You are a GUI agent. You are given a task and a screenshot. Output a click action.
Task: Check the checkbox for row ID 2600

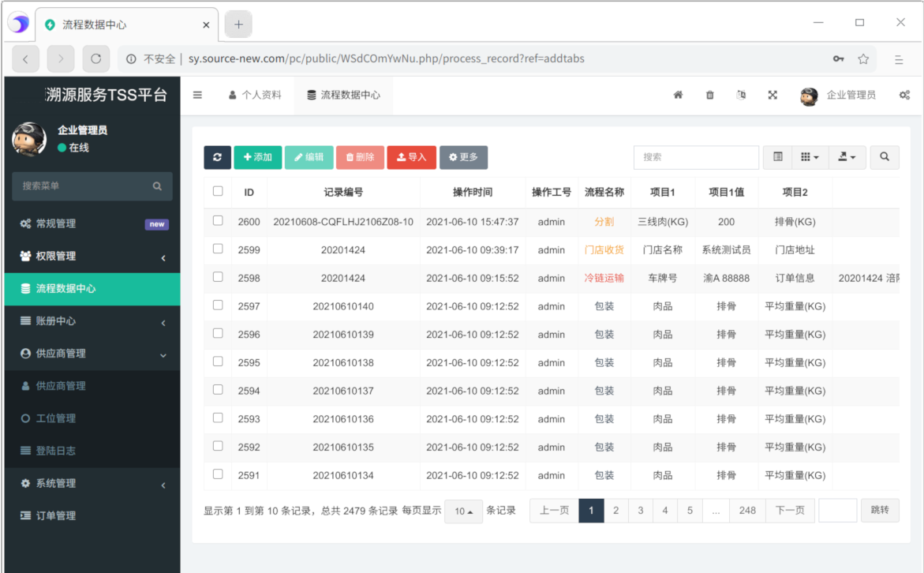(218, 221)
